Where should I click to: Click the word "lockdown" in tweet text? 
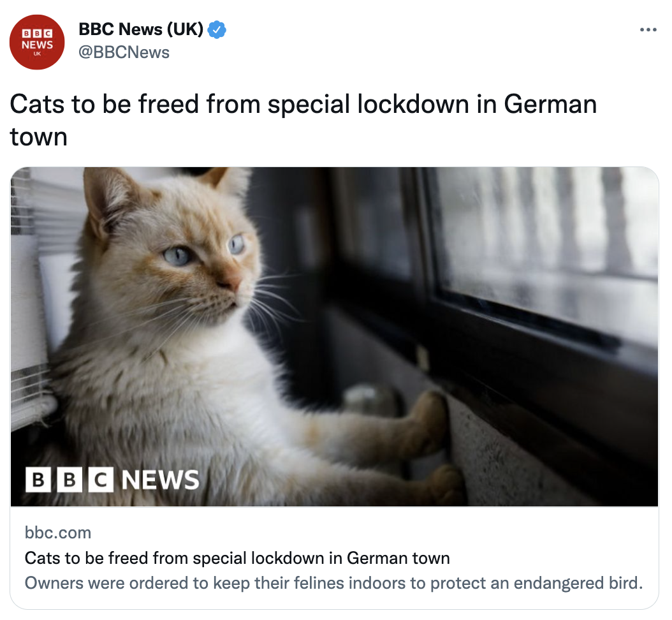[413, 104]
